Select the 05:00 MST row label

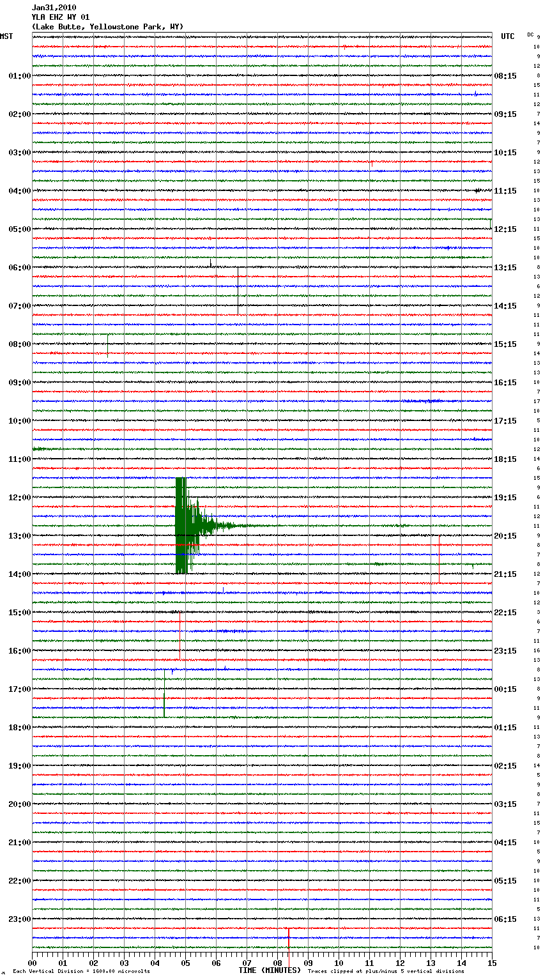point(20,229)
